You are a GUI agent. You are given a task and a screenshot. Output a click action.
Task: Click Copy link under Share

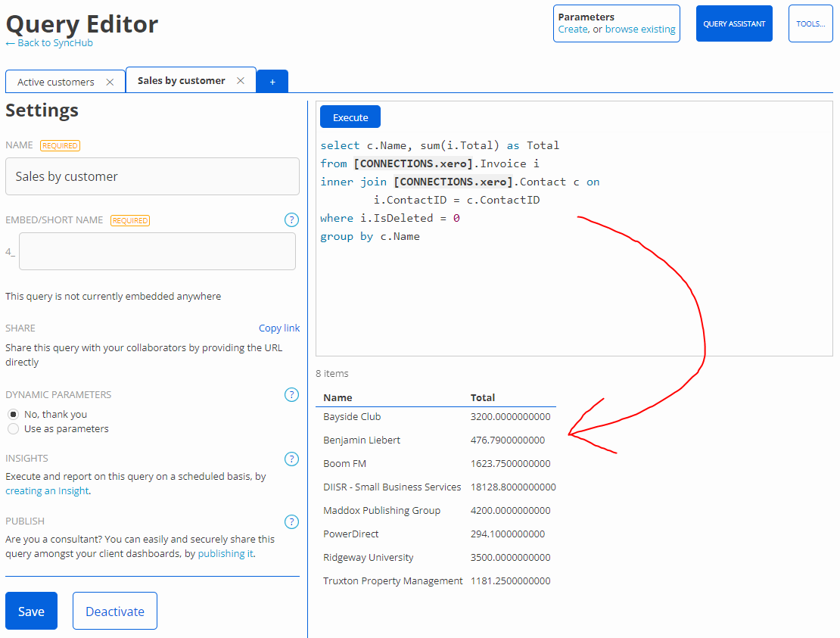click(x=279, y=328)
